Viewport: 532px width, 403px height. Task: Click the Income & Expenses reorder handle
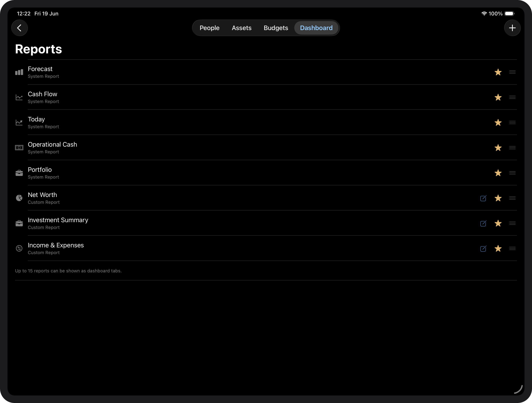[x=512, y=248]
